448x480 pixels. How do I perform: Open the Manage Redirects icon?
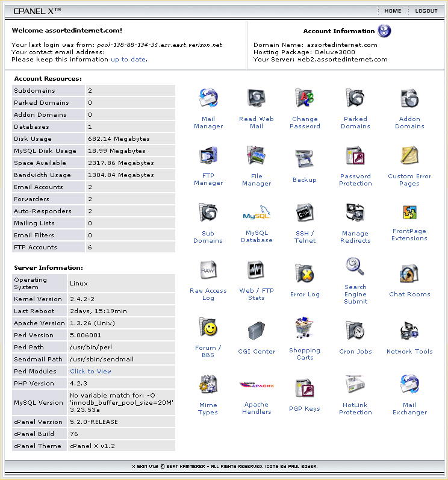(x=355, y=213)
